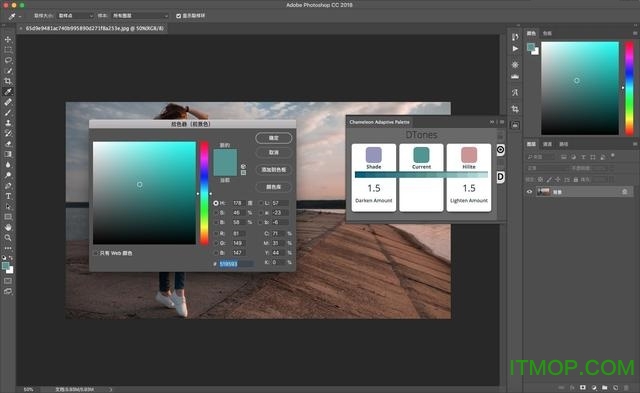
Task: Select the R radio button in Color Picker
Action: pos(216,233)
